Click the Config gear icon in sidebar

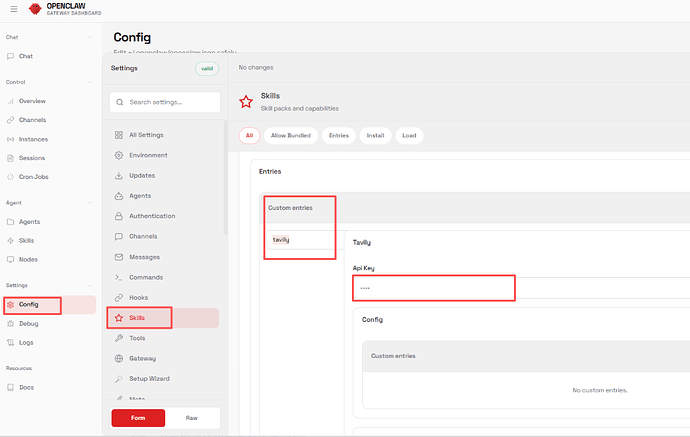(11, 305)
